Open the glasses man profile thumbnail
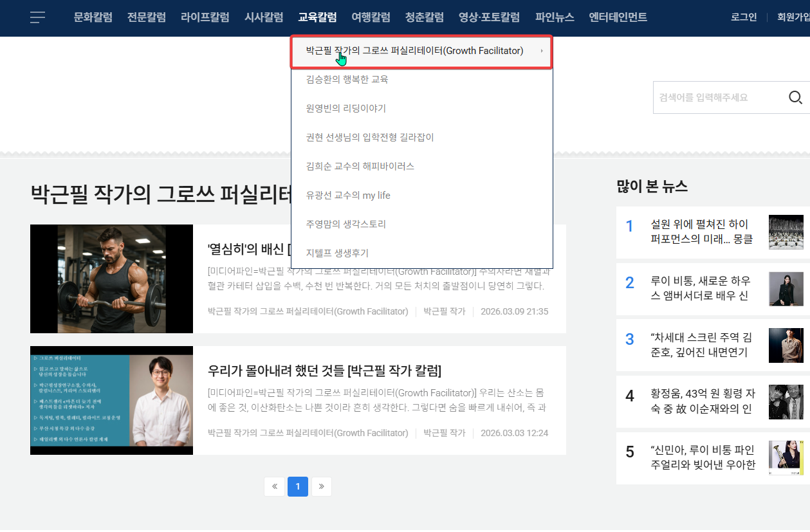 point(111,400)
